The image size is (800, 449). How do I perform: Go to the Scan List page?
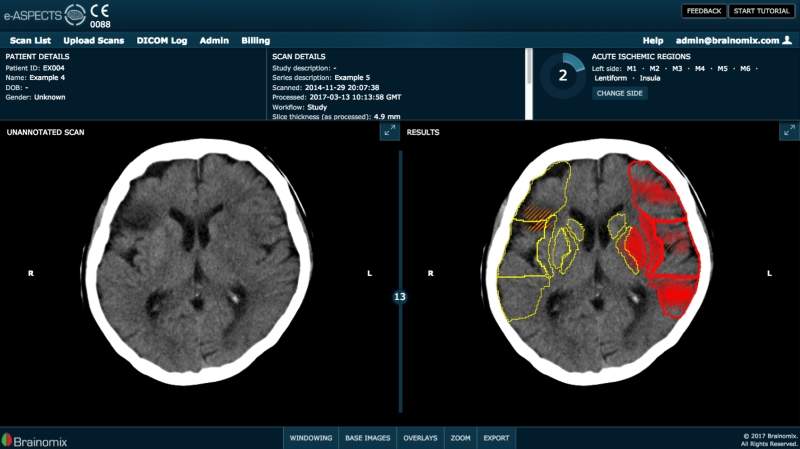click(31, 41)
